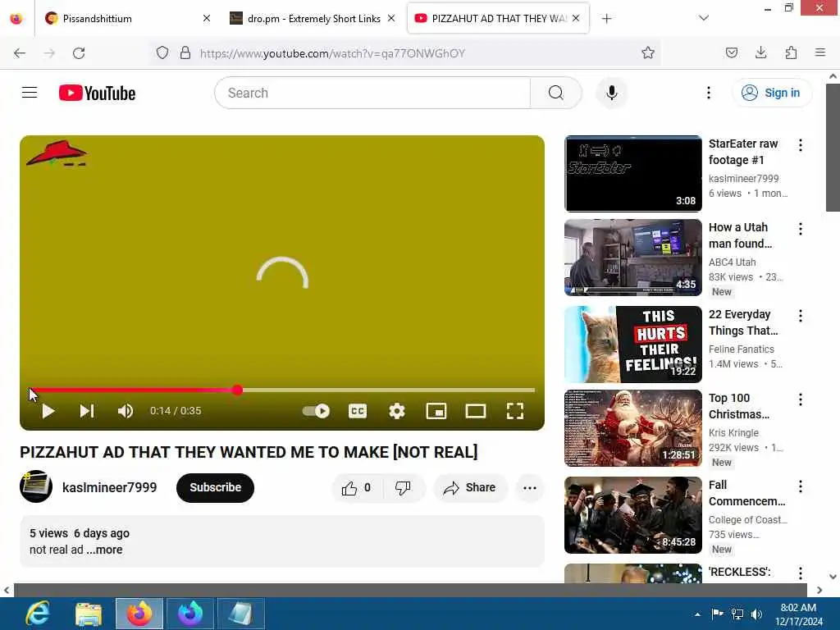840x630 pixels.
Task: Click the vertical page scrollbar thumb
Action: pos(833,148)
